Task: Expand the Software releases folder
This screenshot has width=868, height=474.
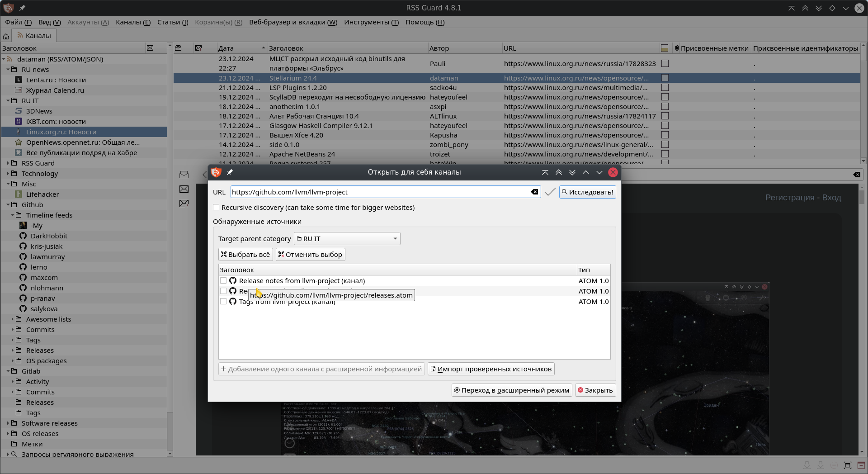Action: click(8, 423)
